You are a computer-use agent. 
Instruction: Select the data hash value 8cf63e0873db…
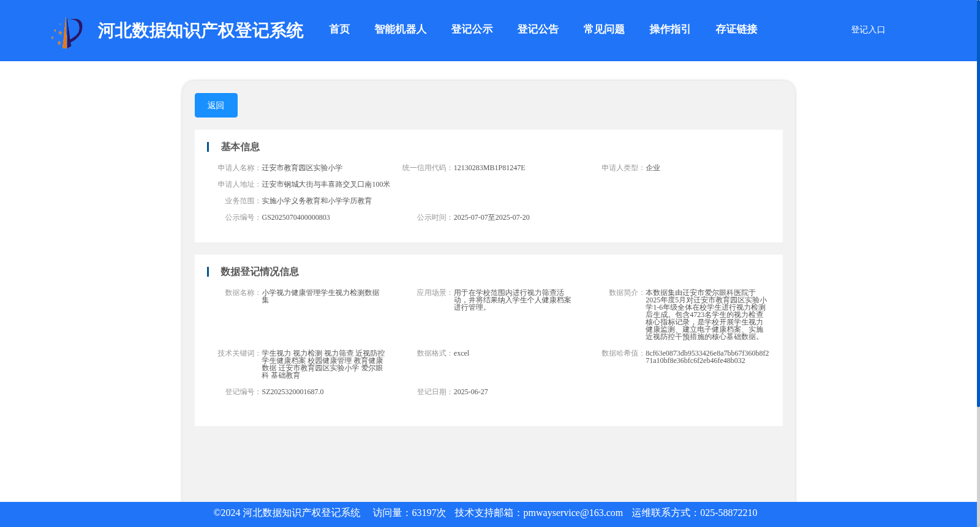point(707,357)
